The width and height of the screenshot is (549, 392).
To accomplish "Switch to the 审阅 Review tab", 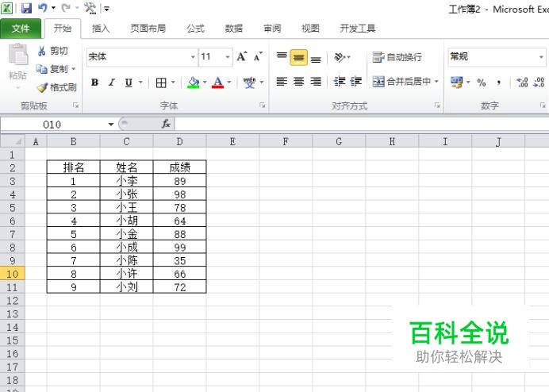I will click(272, 29).
